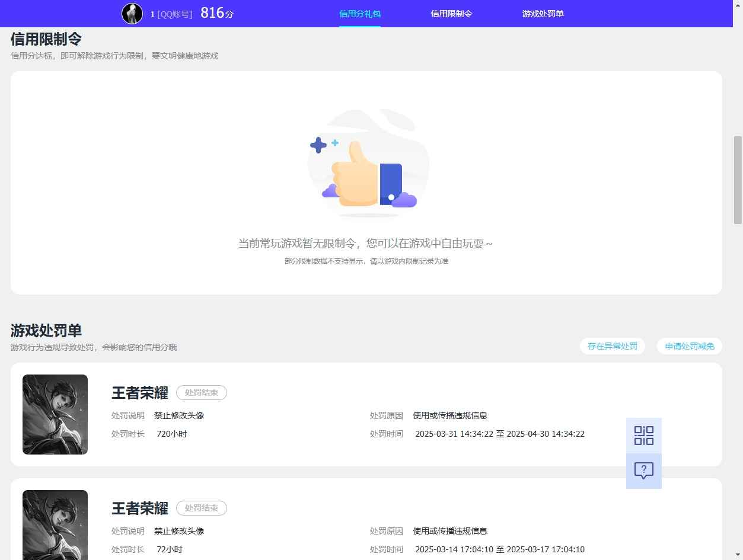Switch to the 信用限制令 tab
The height and width of the screenshot is (560, 743).
coord(451,14)
